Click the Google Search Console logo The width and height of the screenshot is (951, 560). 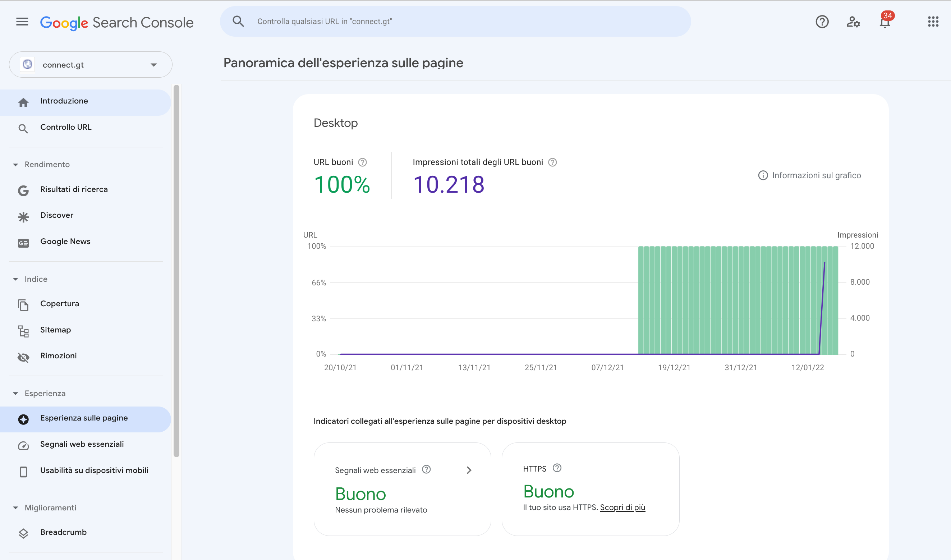(x=116, y=23)
